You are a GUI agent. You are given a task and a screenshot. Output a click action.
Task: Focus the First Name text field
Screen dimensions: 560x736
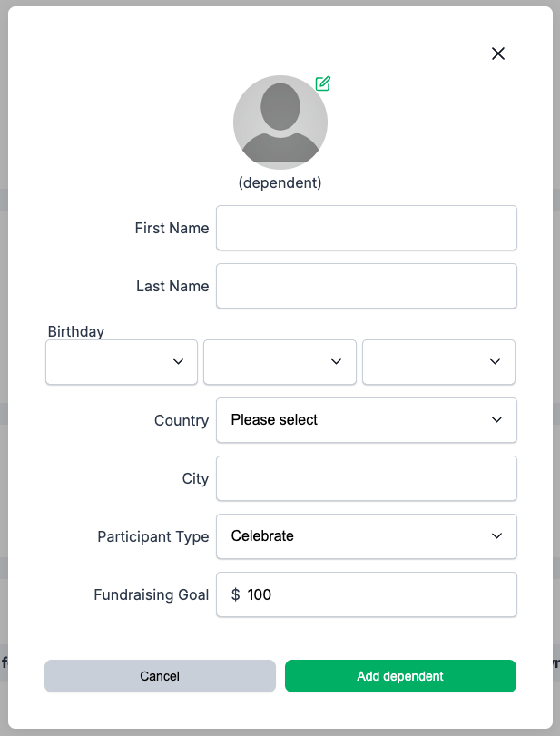(x=366, y=228)
